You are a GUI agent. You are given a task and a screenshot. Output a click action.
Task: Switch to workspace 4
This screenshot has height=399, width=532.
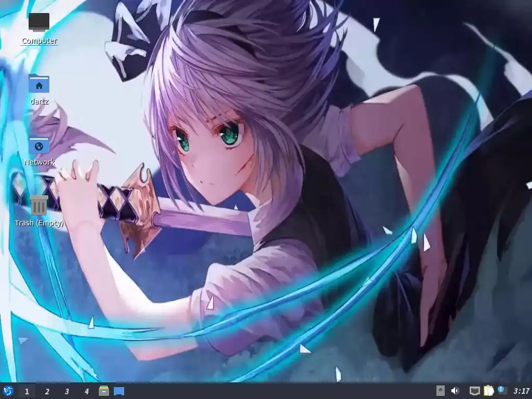click(87, 392)
